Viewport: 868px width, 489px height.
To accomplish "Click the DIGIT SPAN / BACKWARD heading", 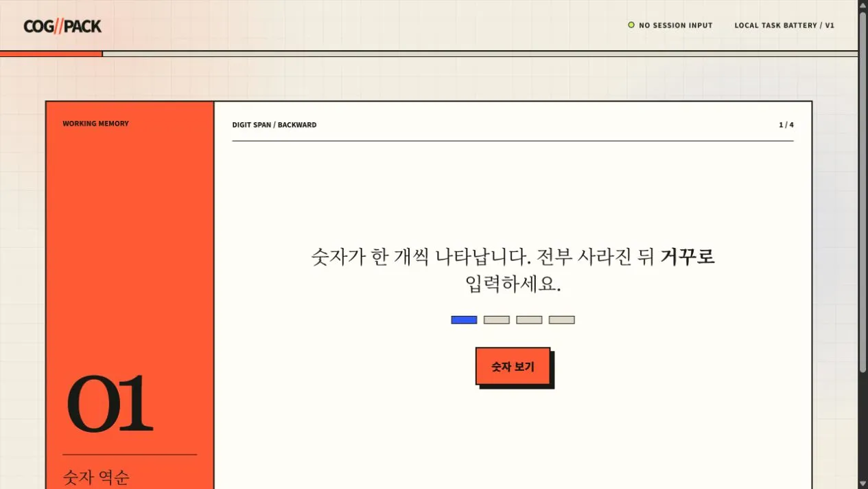I will [274, 125].
